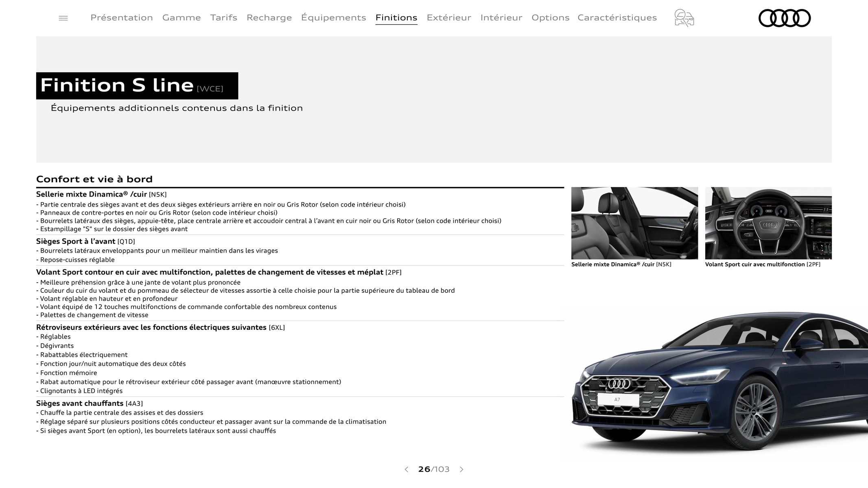Viewport: 868px width, 488px height.
Task: Go to Intérieur section
Action: 501,17
